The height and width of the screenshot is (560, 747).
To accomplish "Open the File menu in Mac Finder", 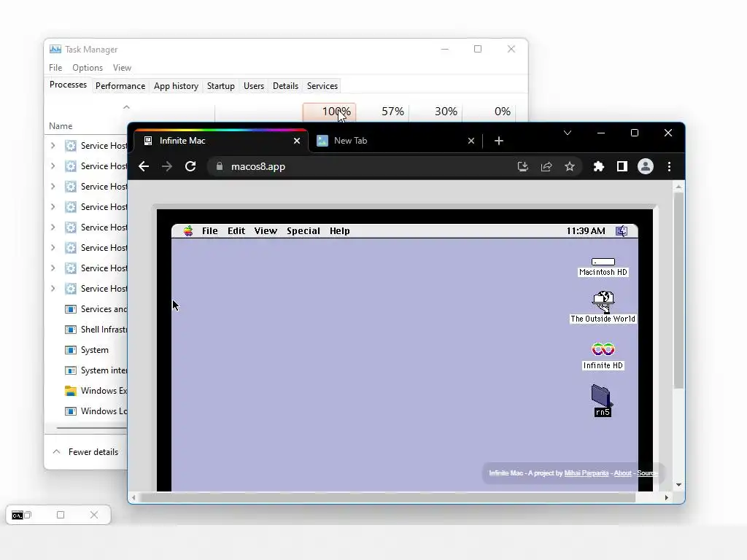I will tap(209, 231).
